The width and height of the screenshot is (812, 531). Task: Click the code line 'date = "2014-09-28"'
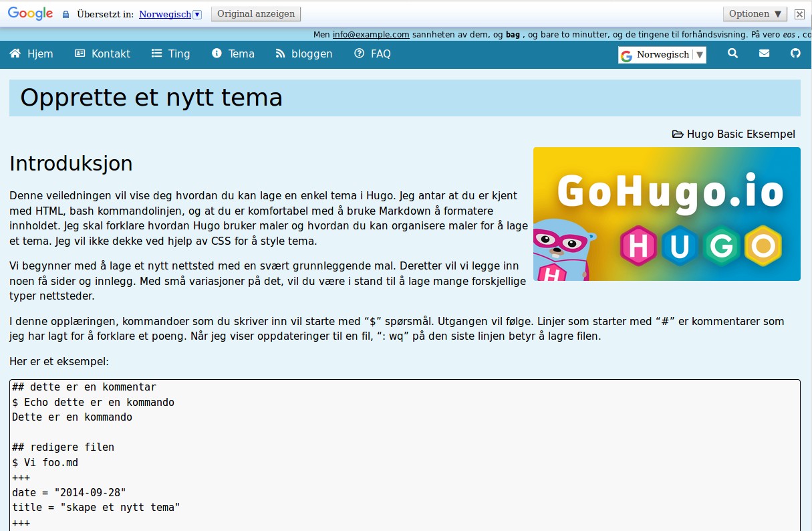coord(69,493)
